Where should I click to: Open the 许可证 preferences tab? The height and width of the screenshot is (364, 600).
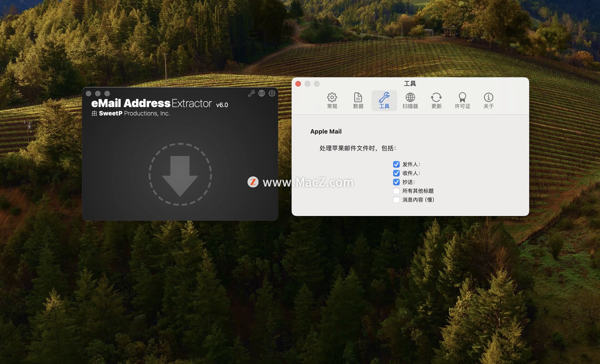pyautogui.click(x=462, y=101)
